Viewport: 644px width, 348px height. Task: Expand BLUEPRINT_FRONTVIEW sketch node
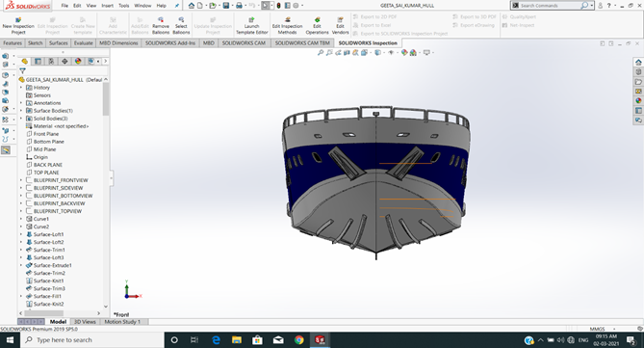[21, 180]
